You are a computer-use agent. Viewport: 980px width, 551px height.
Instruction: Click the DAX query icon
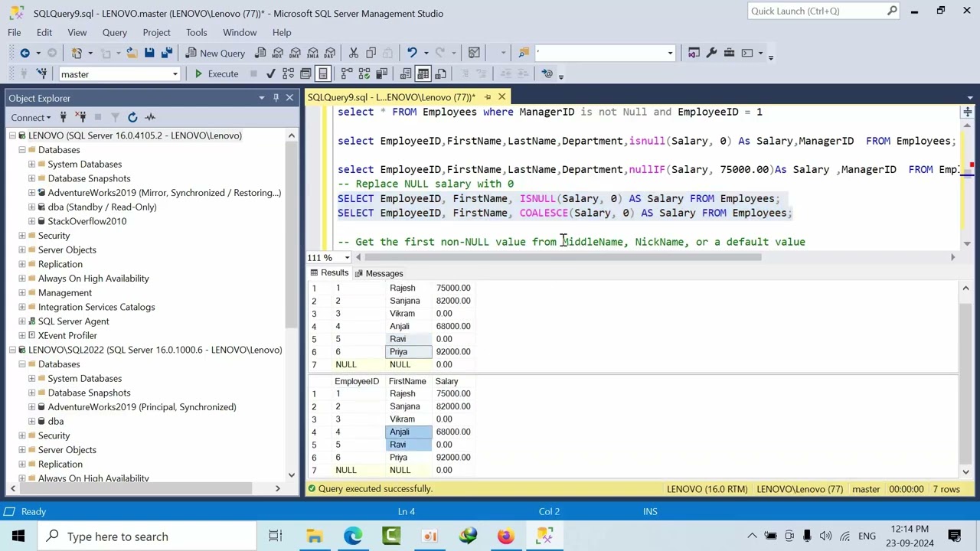[330, 53]
